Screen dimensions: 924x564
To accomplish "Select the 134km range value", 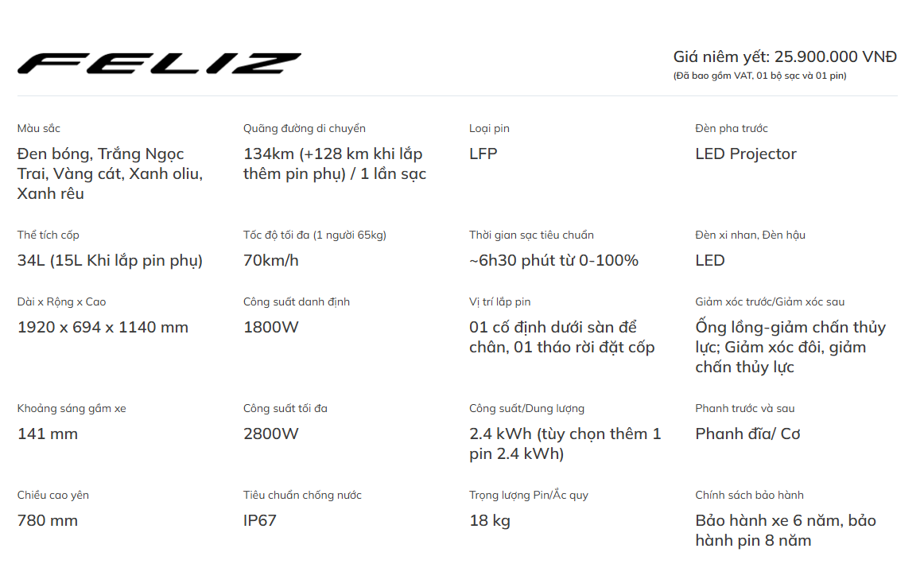I will (335, 164).
